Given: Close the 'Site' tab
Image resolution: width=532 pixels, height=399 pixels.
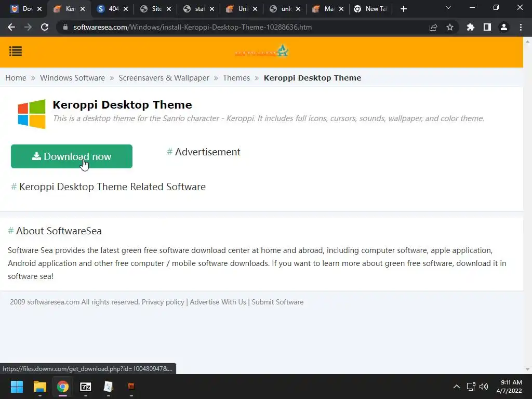Looking at the screenshot, I should pos(169,9).
